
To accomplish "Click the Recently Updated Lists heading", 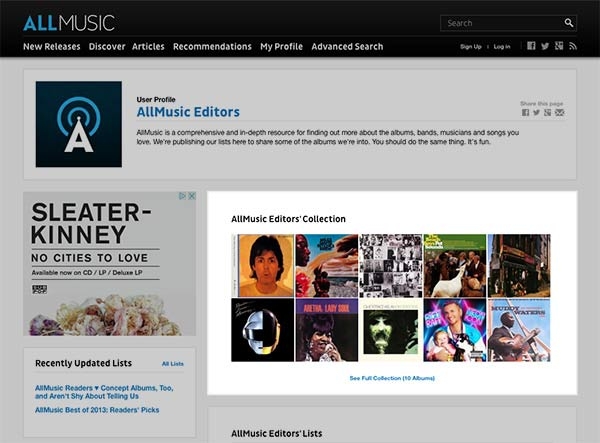I will click(x=83, y=363).
